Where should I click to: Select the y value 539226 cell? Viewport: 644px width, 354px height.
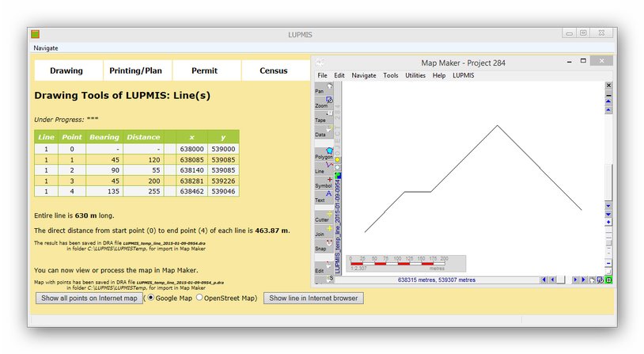223,181
